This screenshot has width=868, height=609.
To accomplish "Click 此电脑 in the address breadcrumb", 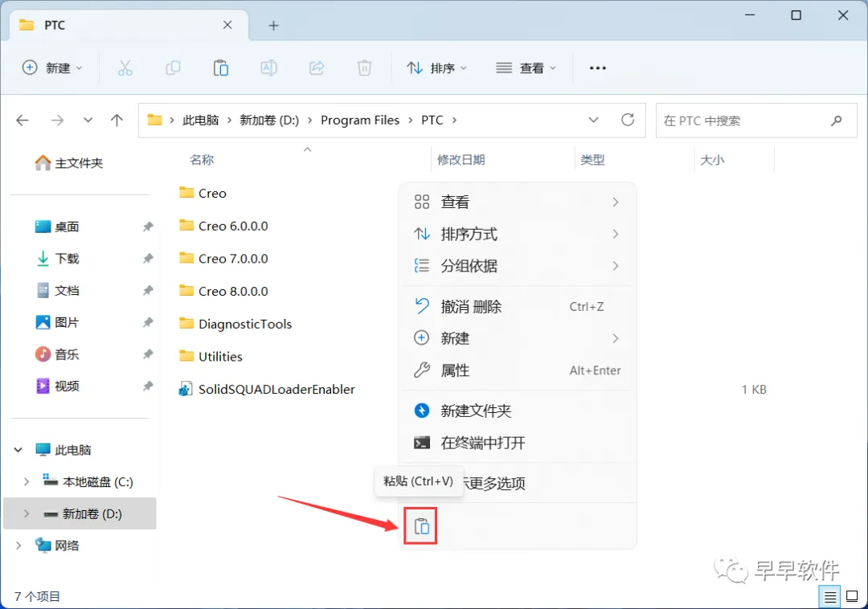I will coord(200,120).
